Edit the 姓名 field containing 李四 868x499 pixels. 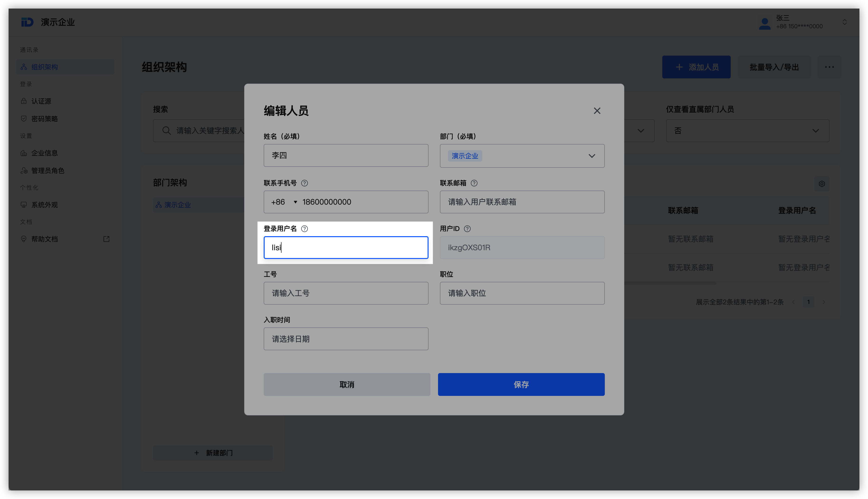346,156
